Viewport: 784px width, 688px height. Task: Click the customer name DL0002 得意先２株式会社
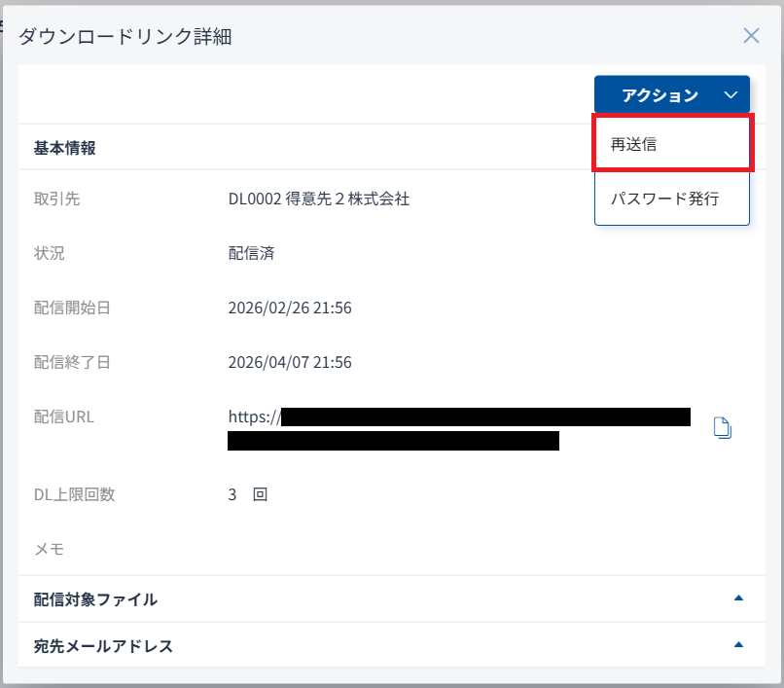coord(319,199)
